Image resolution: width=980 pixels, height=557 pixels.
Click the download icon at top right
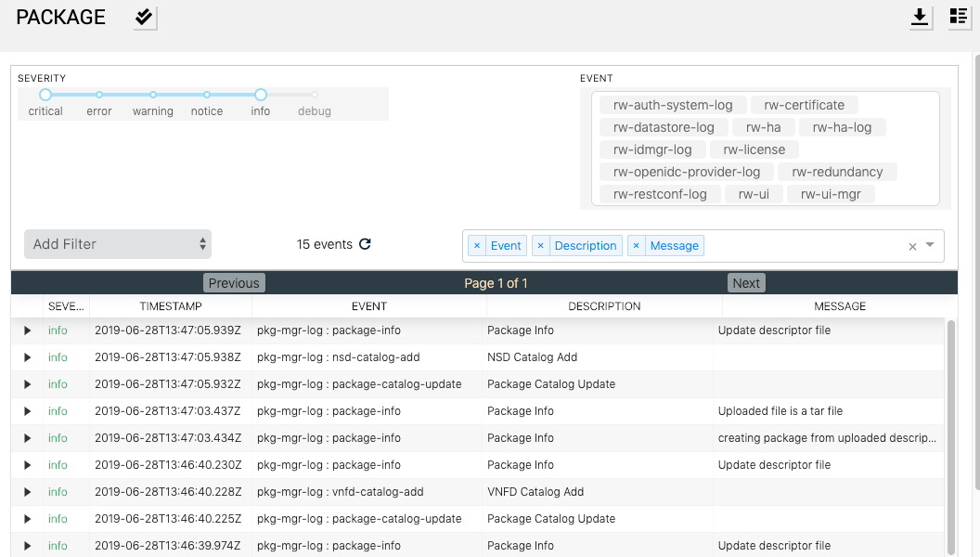[x=920, y=17]
